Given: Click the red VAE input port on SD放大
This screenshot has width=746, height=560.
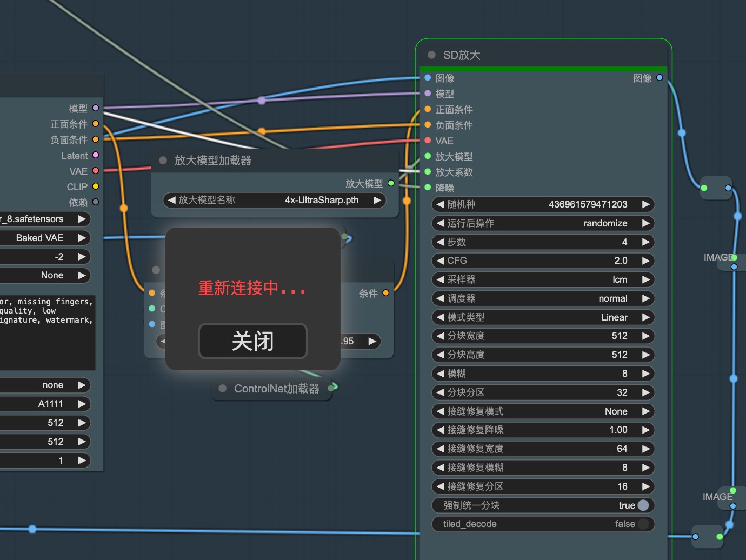Looking at the screenshot, I should tap(428, 141).
